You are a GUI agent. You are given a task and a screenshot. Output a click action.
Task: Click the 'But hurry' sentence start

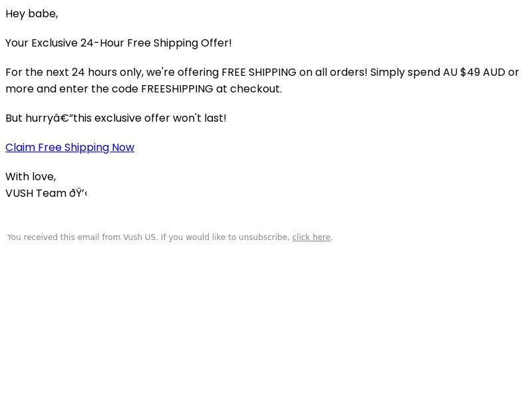pos(29,118)
